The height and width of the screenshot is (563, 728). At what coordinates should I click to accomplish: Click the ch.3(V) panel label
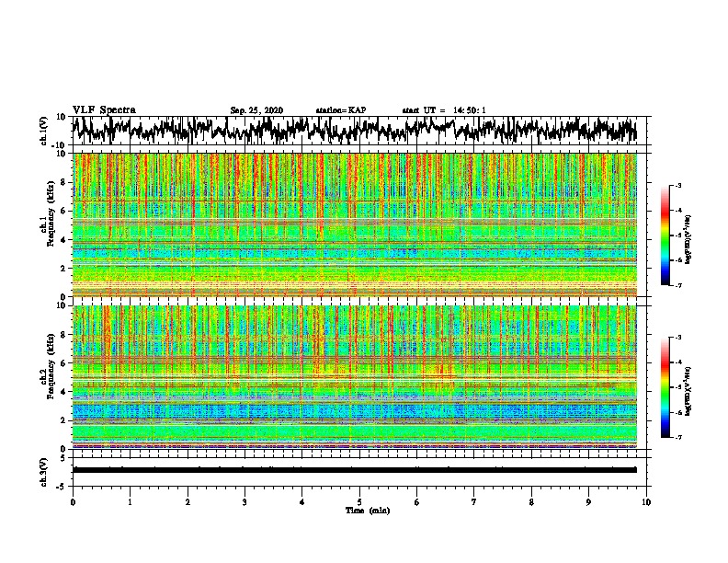click(x=44, y=472)
